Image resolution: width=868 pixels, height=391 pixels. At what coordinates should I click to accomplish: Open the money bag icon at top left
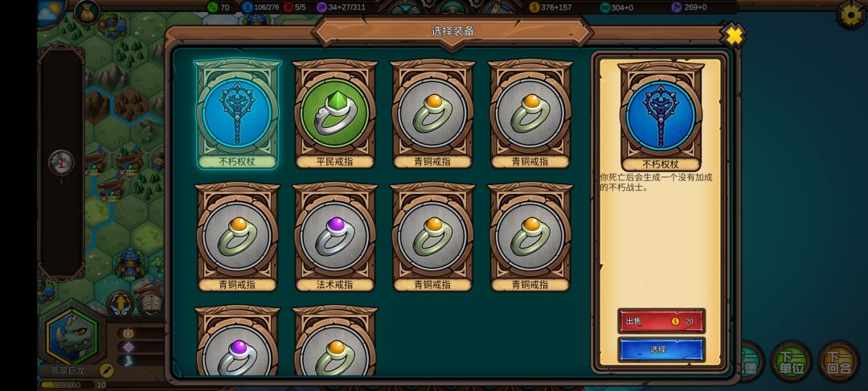pyautogui.click(x=86, y=11)
